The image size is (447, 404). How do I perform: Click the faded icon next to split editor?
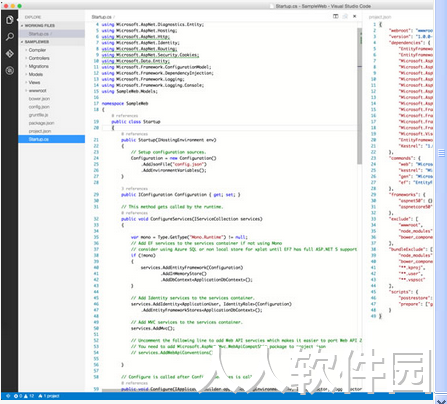(x=345, y=16)
